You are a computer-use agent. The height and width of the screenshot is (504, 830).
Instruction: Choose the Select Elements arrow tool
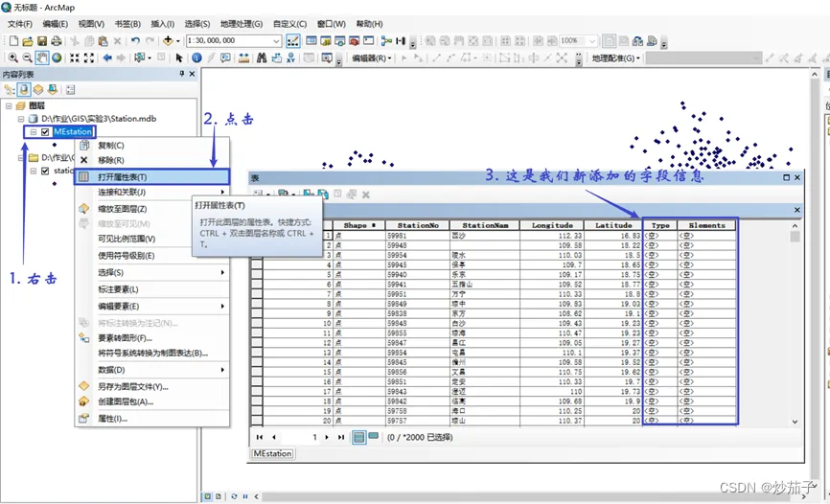click(179, 57)
